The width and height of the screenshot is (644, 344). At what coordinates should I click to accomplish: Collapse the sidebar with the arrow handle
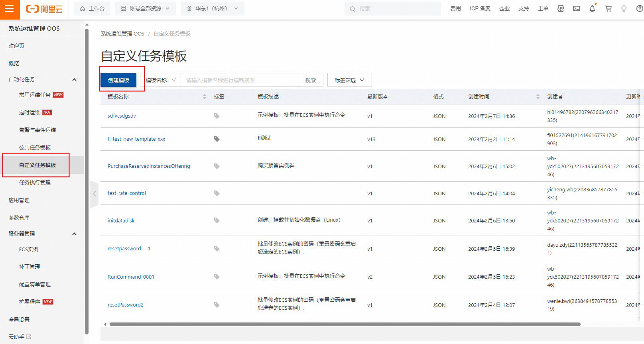click(95, 194)
